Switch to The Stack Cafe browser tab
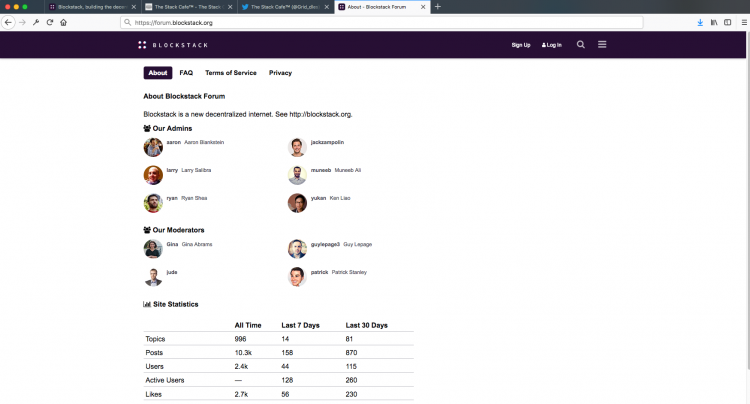The height and width of the screenshot is (404, 750). point(188,7)
